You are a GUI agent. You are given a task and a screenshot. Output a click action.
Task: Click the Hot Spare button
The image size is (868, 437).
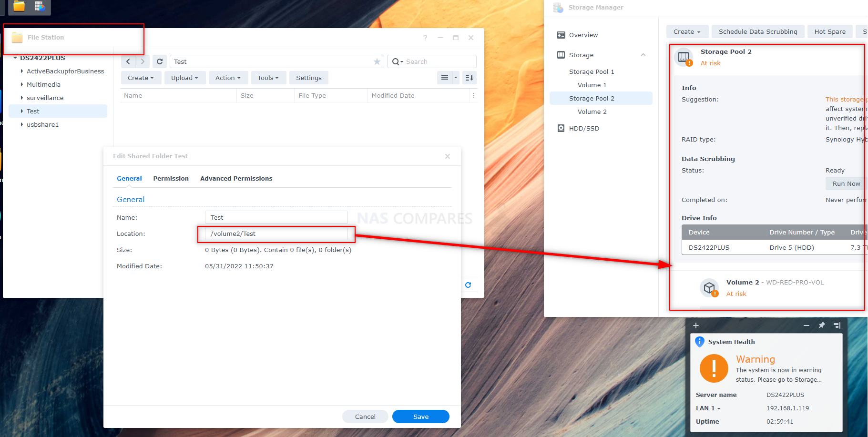[x=830, y=31]
